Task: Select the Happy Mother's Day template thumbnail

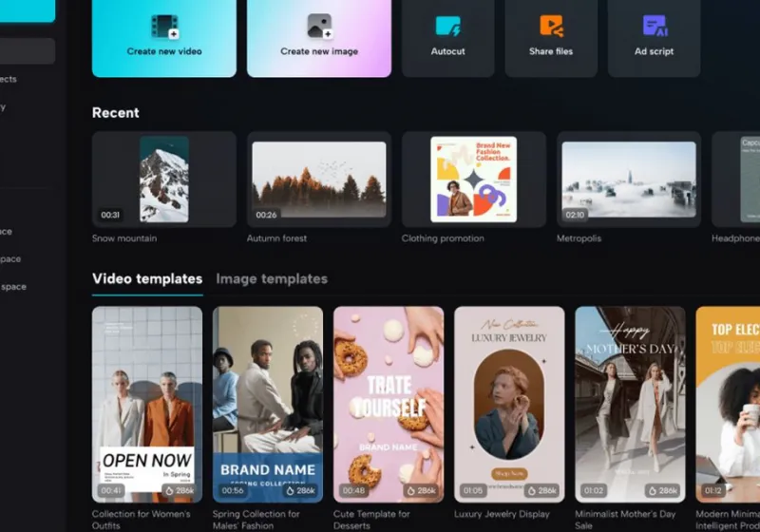Action: 630,405
